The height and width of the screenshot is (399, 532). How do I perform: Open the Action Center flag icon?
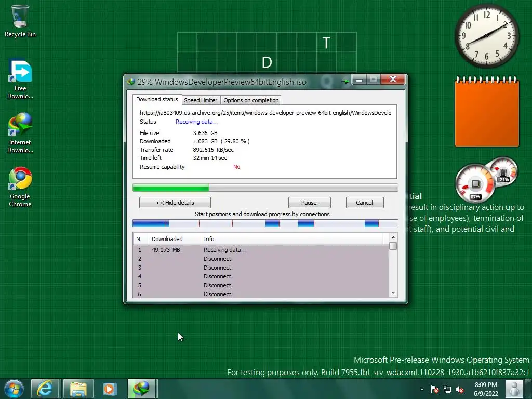click(435, 390)
